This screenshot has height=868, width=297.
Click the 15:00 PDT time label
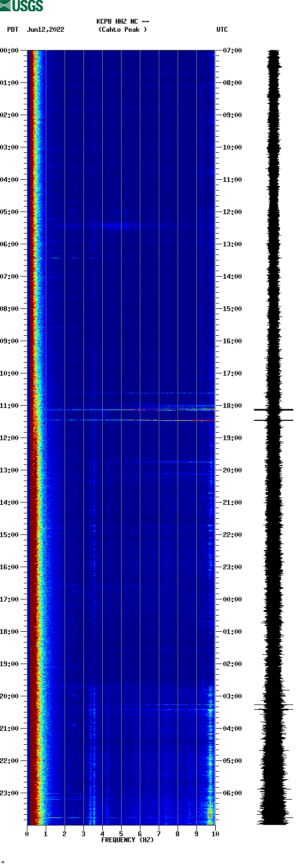[x=10, y=535]
